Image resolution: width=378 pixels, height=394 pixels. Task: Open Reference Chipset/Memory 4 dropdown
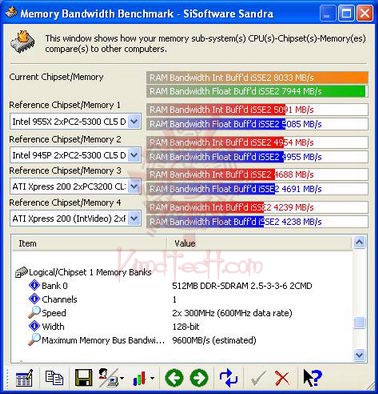(x=134, y=218)
